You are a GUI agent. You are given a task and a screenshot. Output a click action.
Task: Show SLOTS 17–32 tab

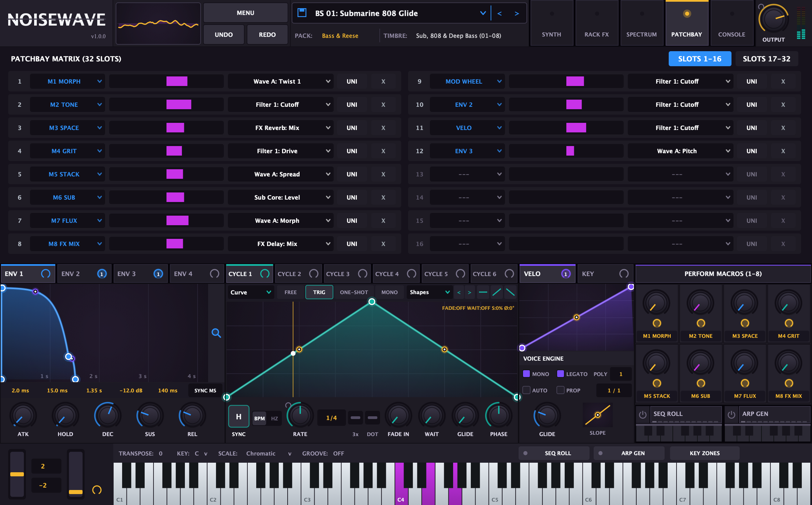pyautogui.click(x=767, y=59)
